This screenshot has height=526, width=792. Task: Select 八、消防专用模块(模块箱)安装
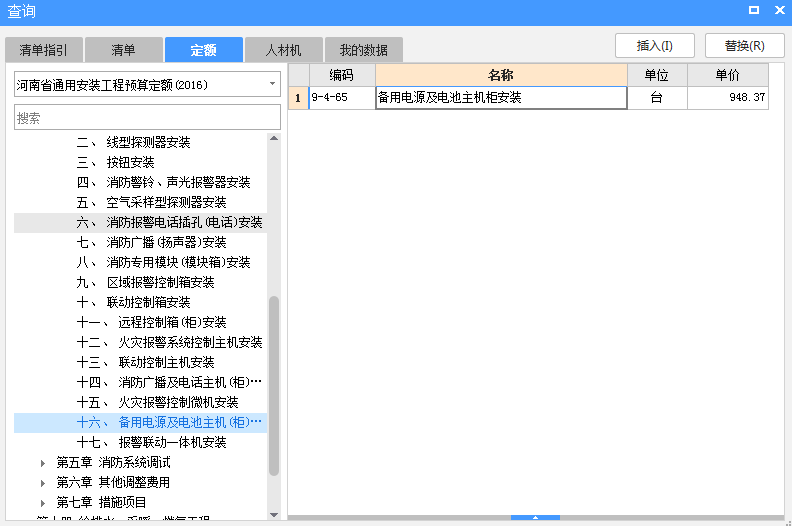[x=163, y=262]
